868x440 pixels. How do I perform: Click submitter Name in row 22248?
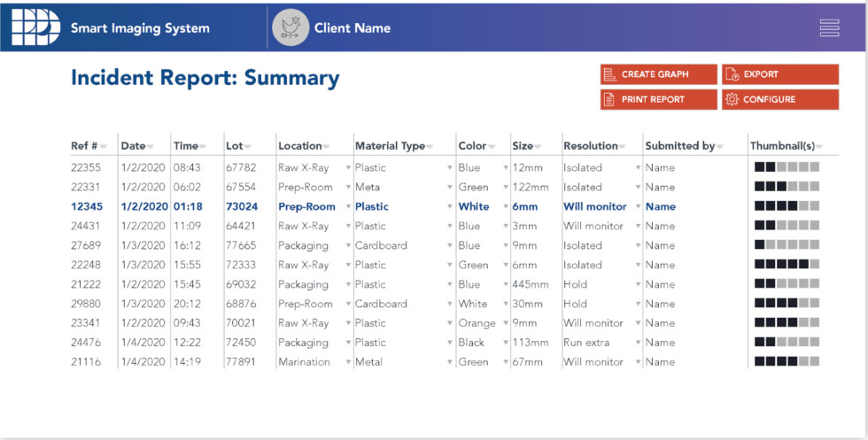click(x=660, y=265)
